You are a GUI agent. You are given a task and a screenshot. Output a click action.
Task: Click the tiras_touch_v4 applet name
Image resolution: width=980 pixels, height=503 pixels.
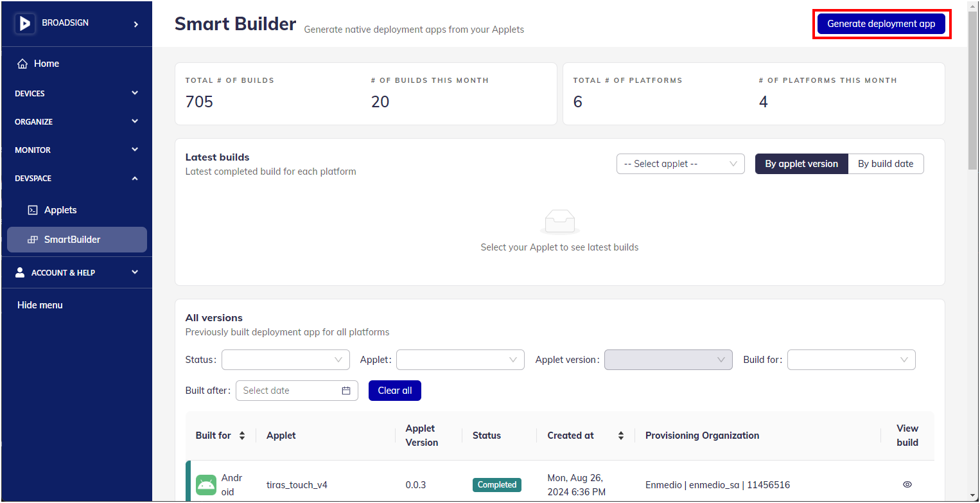pos(297,485)
